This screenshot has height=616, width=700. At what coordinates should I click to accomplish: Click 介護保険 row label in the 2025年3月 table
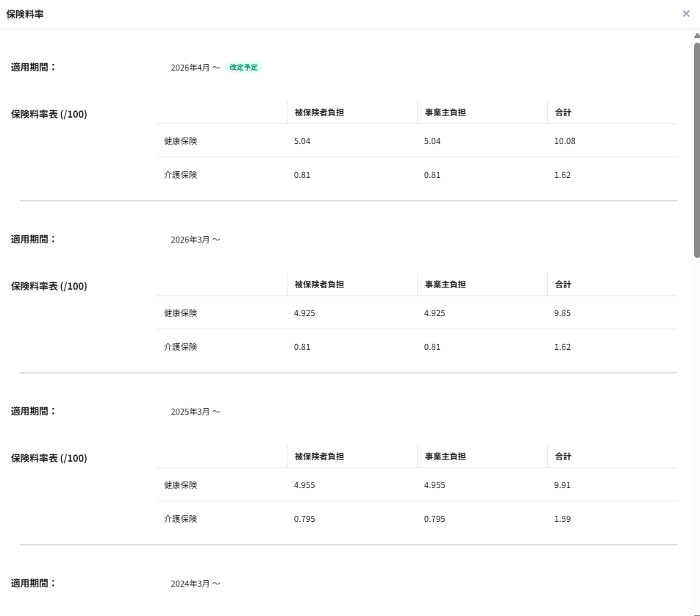coord(180,519)
